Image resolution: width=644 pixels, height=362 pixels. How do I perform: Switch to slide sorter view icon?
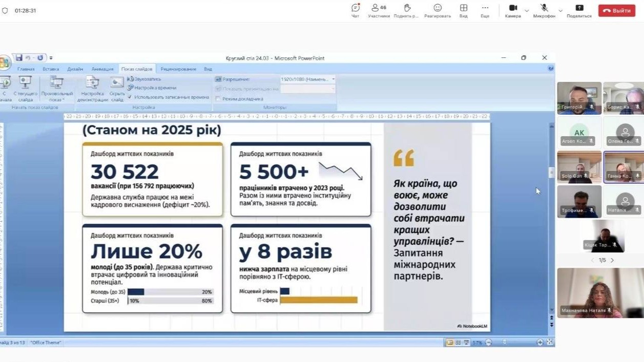click(459, 343)
